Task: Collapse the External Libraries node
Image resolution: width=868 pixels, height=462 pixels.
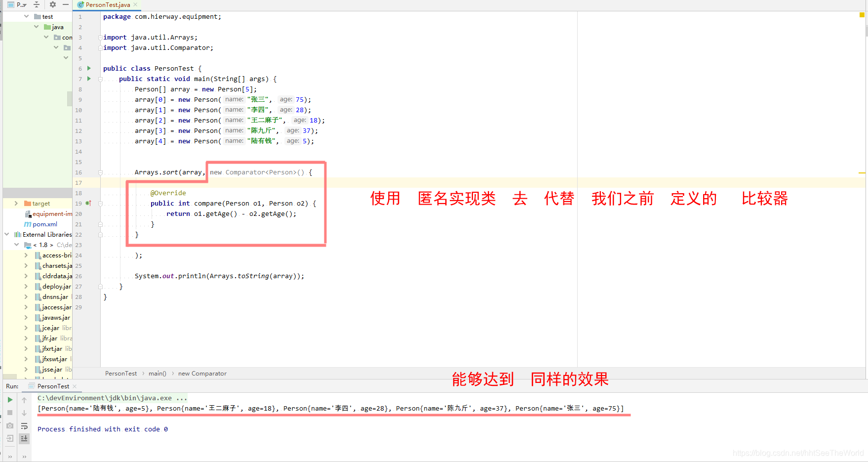Action: (7, 234)
